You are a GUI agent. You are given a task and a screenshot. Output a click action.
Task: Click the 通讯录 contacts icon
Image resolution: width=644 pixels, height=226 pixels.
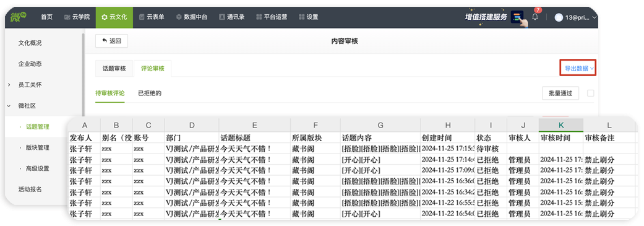click(x=222, y=17)
